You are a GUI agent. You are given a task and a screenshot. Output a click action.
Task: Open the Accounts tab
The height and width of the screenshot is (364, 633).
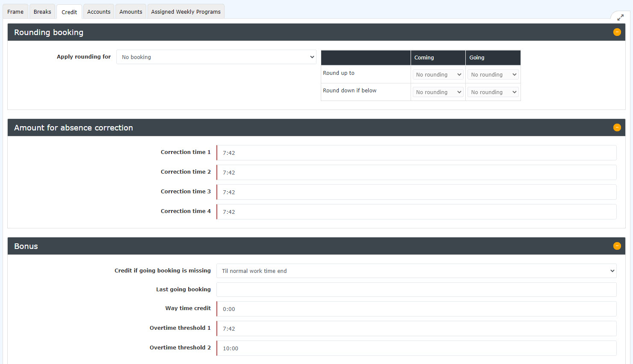(99, 12)
